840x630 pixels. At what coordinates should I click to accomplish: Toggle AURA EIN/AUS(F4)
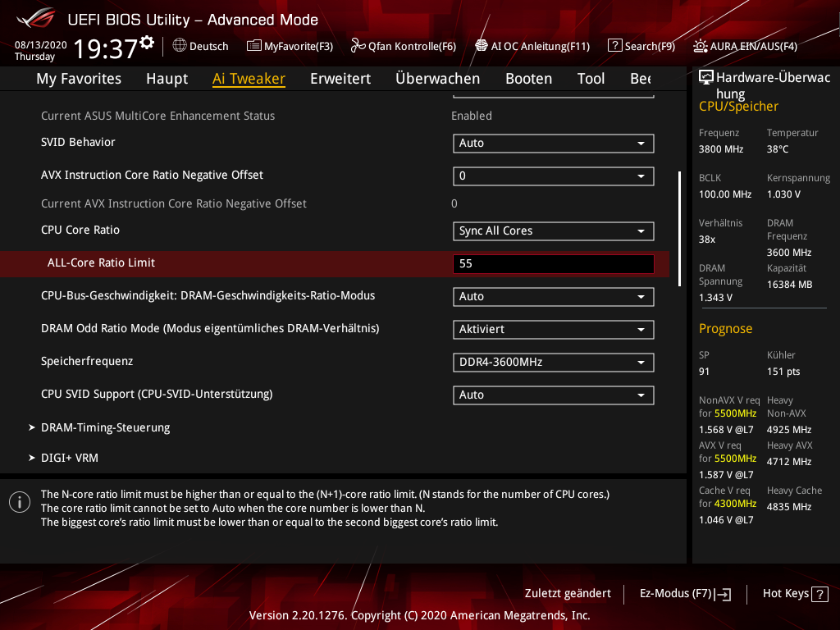745,46
